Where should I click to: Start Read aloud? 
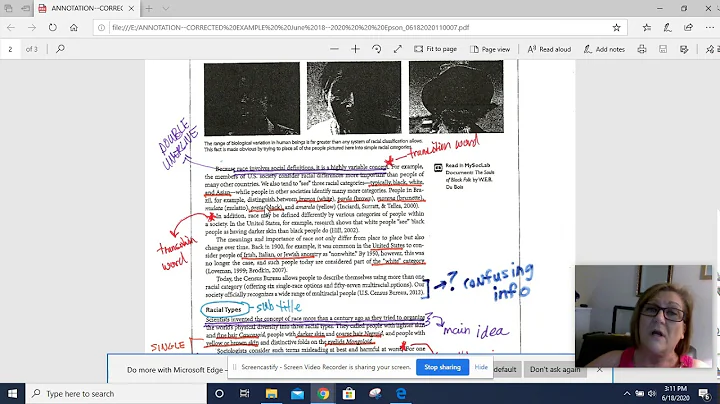(x=549, y=49)
